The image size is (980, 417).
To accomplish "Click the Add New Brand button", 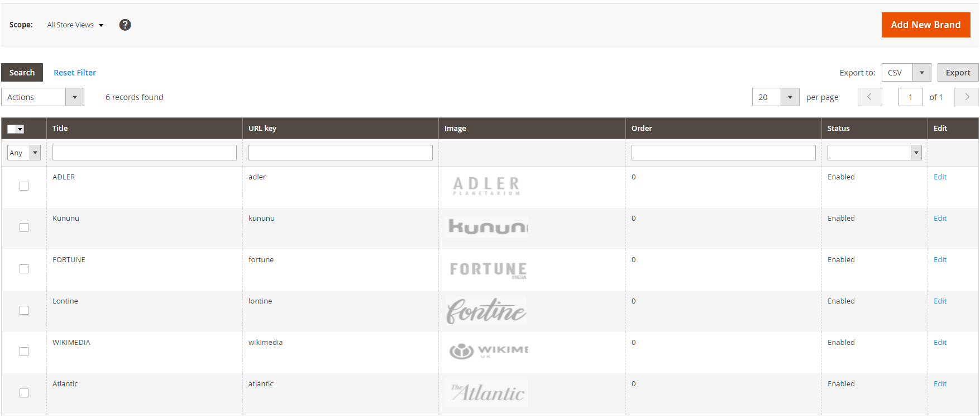I will pos(925,25).
